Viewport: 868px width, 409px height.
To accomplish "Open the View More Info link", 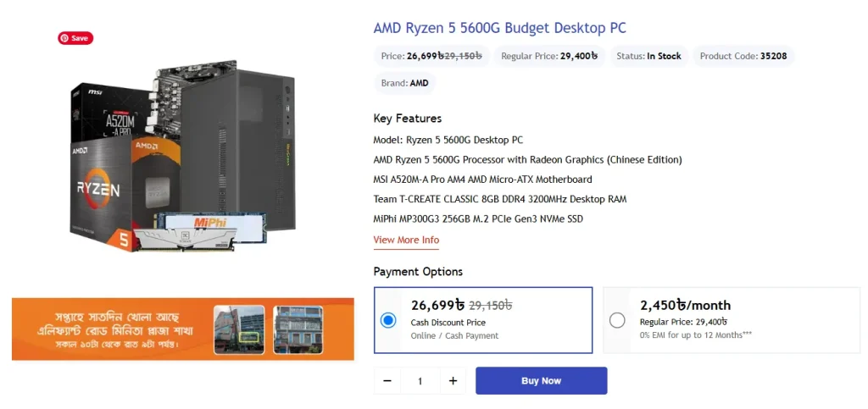I will click(406, 240).
